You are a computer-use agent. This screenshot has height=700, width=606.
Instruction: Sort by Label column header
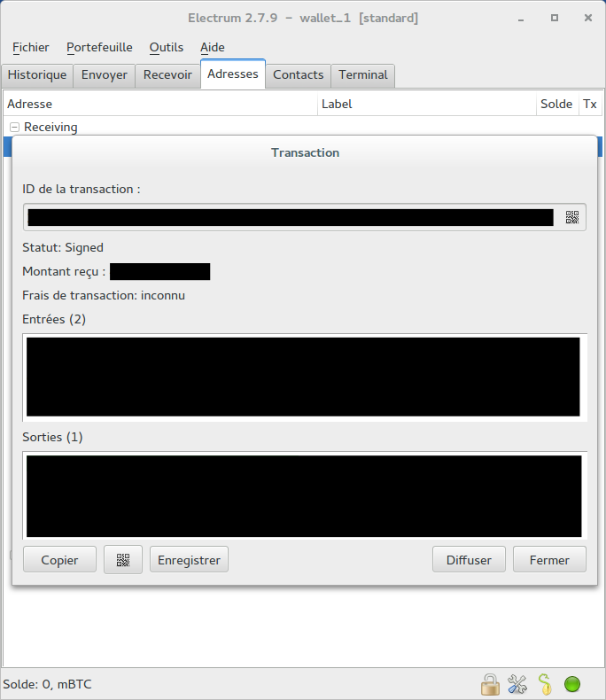coord(427,104)
